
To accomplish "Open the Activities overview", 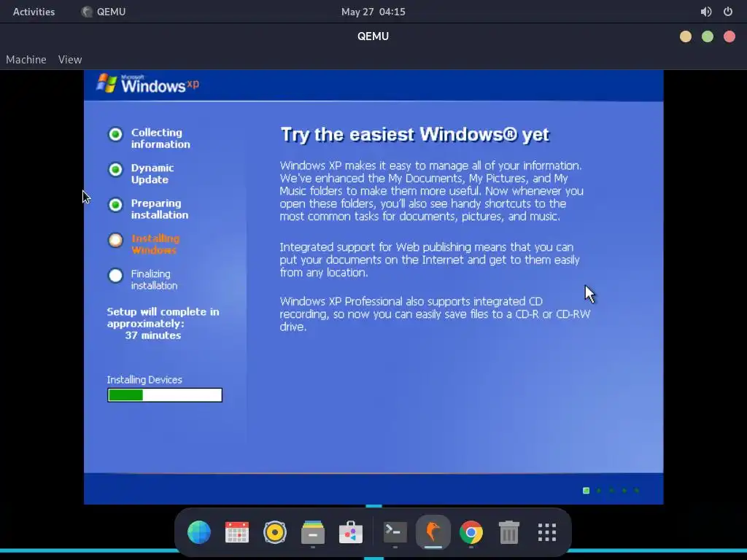I will 34,12.
